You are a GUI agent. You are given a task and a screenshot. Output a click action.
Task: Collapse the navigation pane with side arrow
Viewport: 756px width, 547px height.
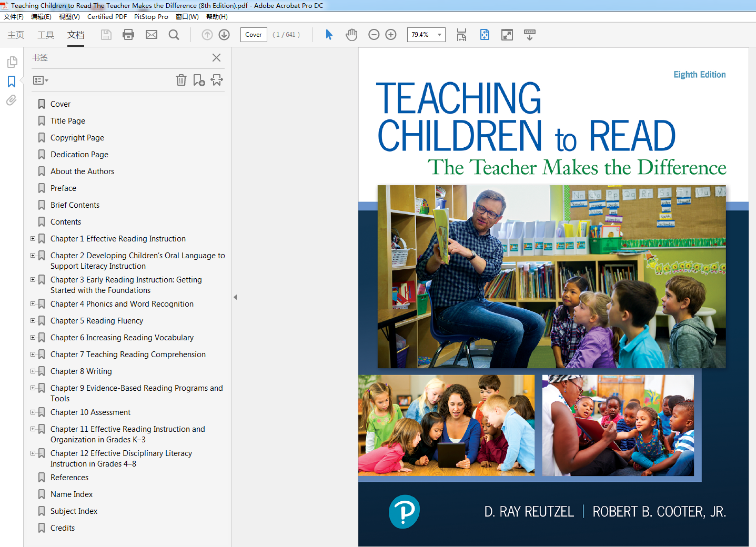(235, 297)
